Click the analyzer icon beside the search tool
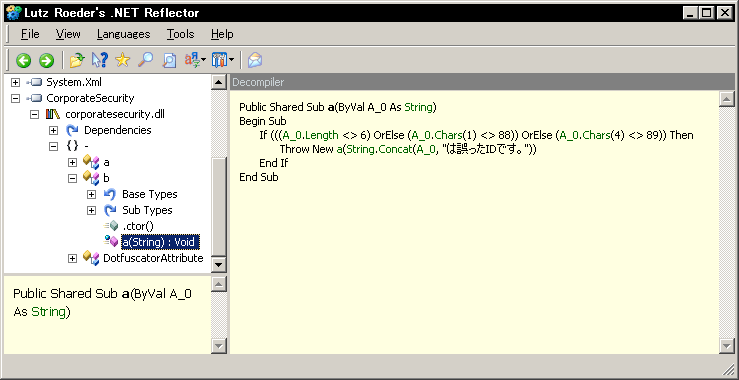 169,60
